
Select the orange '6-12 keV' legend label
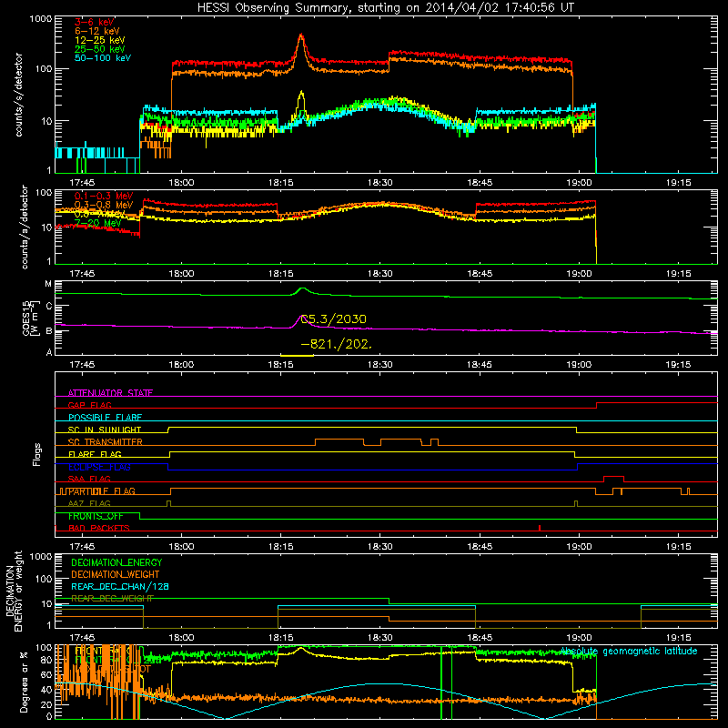click(97, 31)
